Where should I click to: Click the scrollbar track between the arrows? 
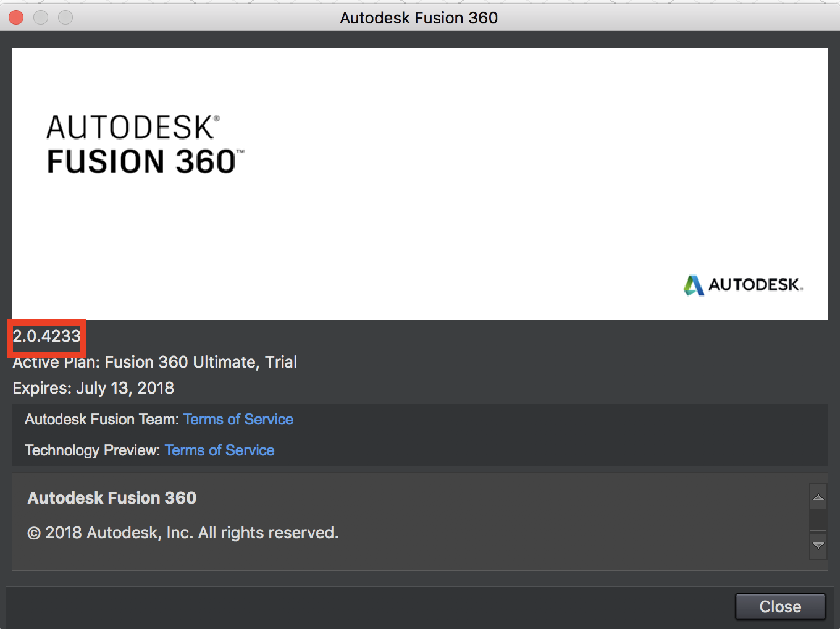[x=818, y=520]
